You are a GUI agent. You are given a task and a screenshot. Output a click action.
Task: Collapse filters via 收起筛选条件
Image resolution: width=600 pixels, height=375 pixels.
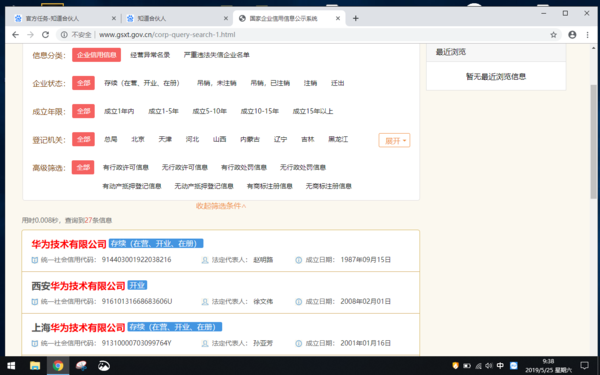coord(221,206)
